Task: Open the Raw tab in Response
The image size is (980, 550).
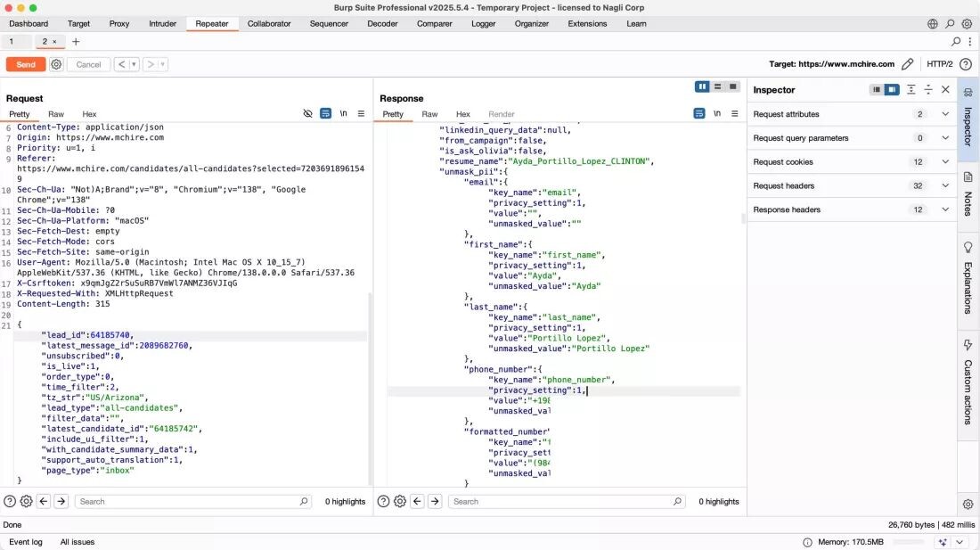Action: (429, 114)
